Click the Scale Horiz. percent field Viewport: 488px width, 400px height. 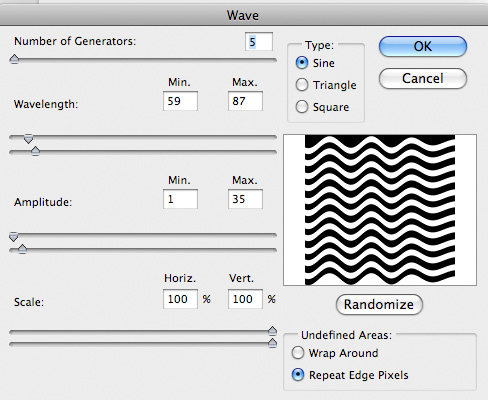(180, 299)
